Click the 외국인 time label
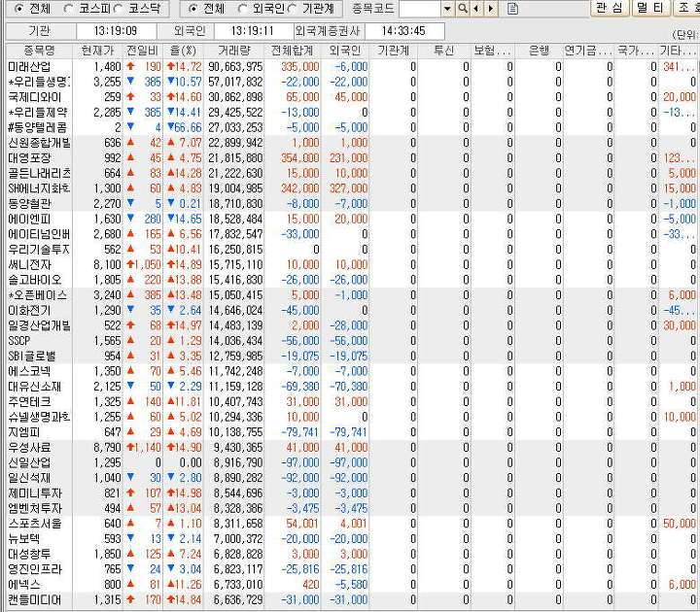 pos(190,31)
